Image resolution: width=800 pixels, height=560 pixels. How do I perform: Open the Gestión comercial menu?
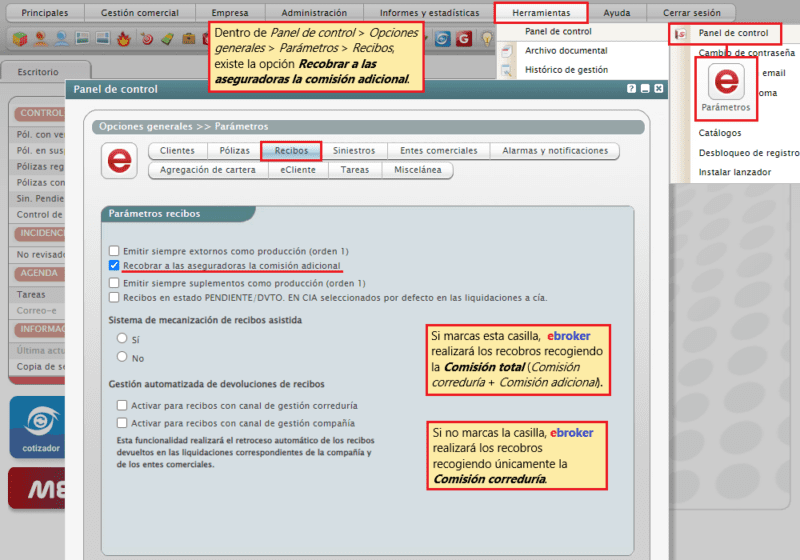coord(140,13)
